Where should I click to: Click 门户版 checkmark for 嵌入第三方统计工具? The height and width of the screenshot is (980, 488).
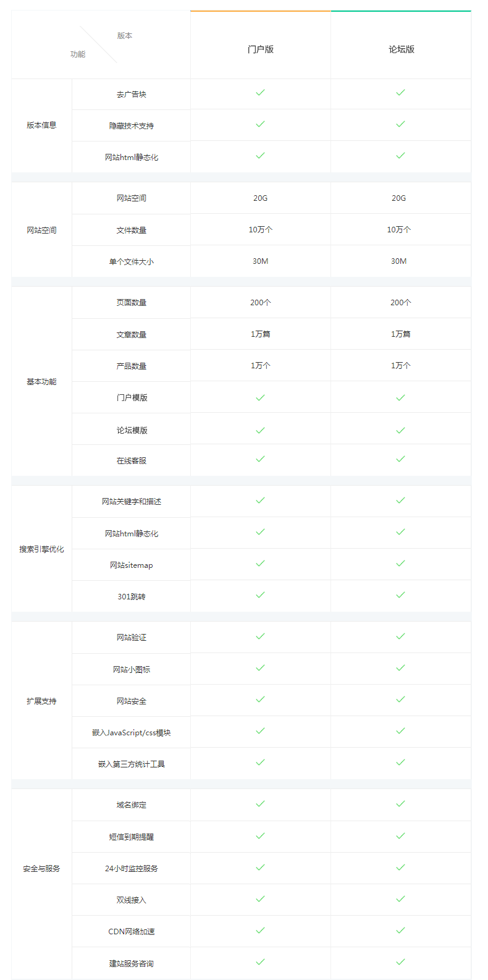click(260, 762)
